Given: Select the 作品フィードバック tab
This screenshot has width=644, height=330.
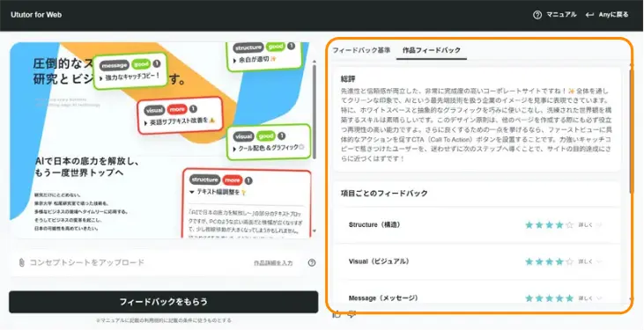Looking at the screenshot, I should pos(432,50).
